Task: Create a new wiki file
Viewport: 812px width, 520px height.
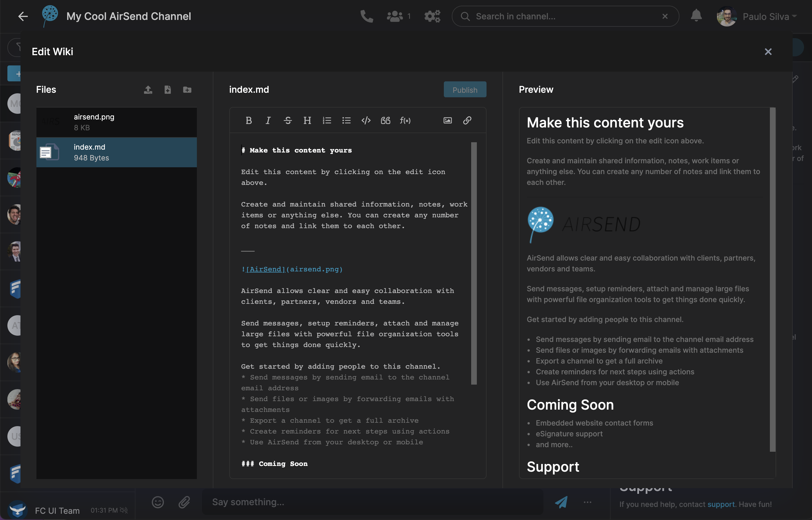Action: [168, 90]
